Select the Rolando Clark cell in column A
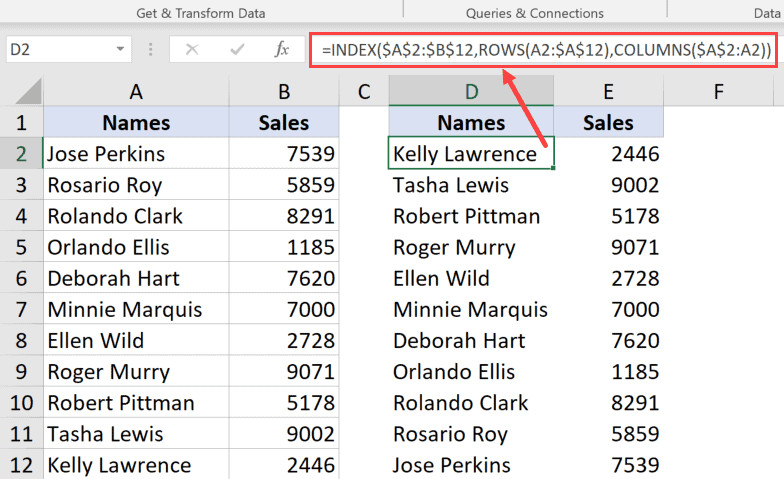This screenshot has height=479, width=784. [x=136, y=216]
